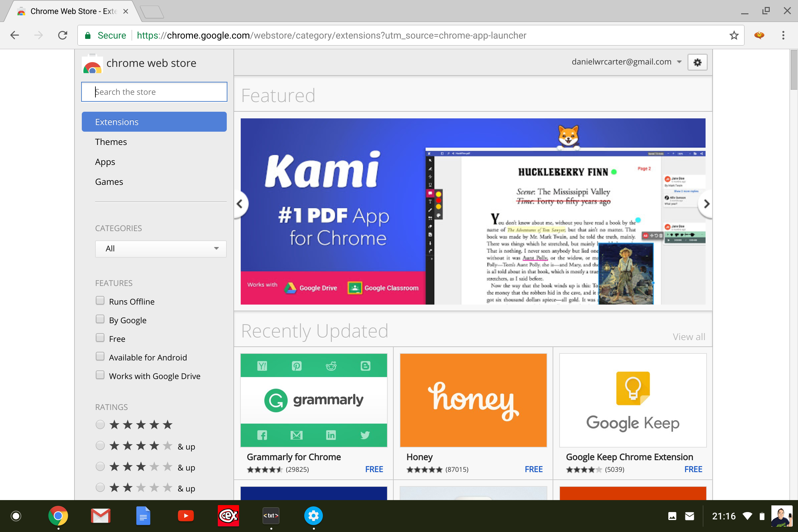Open the Honey extension title
This screenshot has height=532, width=798.
click(419, 457)
